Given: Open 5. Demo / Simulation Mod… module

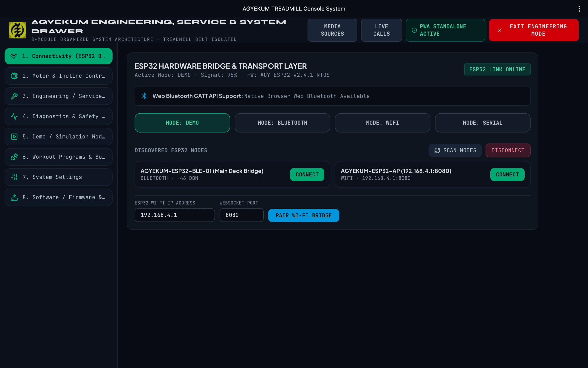Looking at the screenshot, I should click(59, 137).
